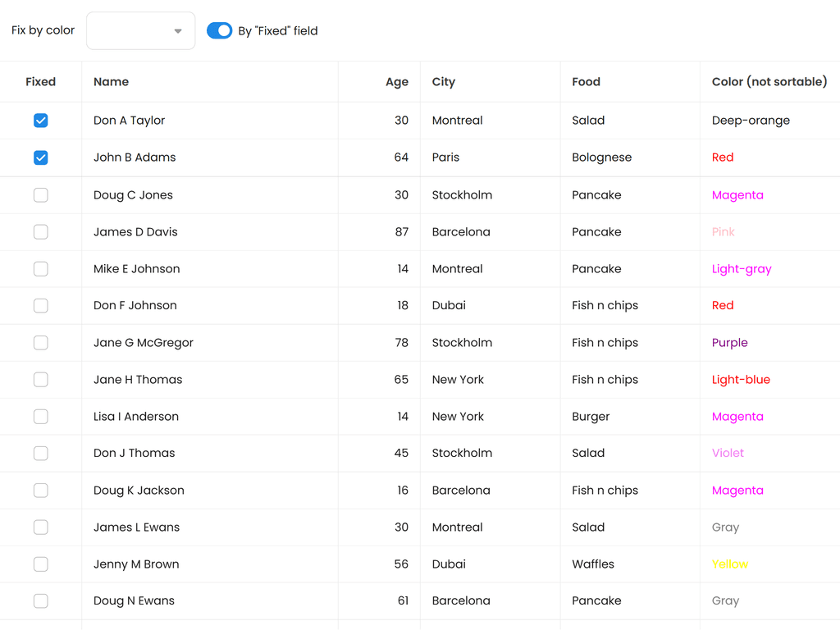Screen dimensions: 840x630
Task: Enable Fixed for Mike E Johnson
Action: click(40, 269)
